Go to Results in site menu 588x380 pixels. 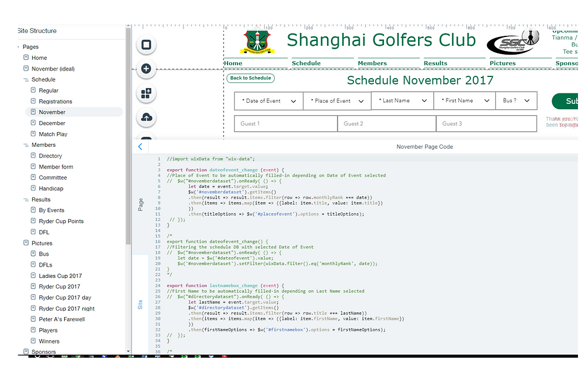coord(435,63)
